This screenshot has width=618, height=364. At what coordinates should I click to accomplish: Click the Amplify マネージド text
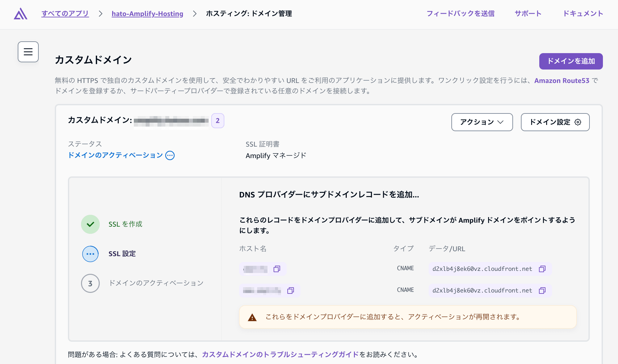click(x=276, y=155)
